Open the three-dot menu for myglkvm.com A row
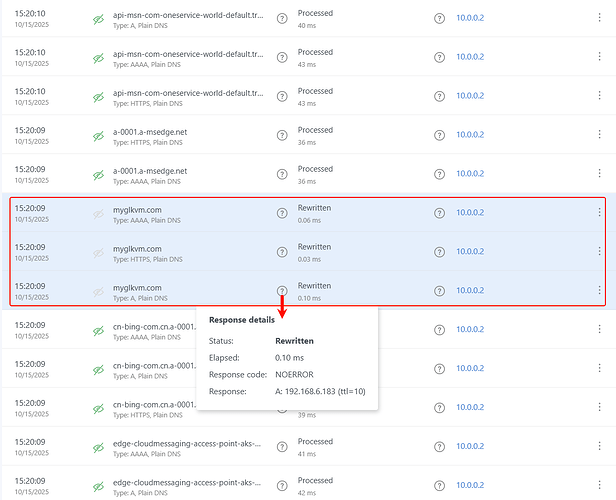 pos(599,290)
